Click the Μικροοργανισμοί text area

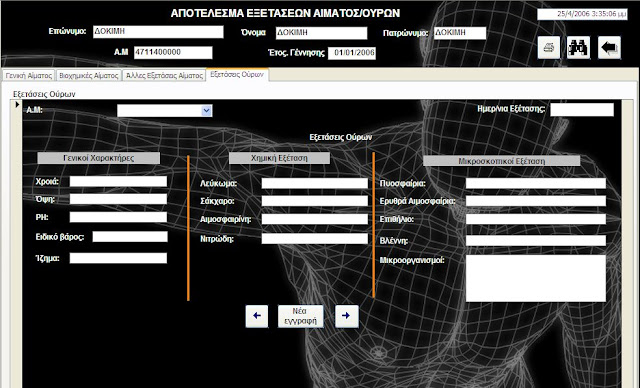coord(536,278)
